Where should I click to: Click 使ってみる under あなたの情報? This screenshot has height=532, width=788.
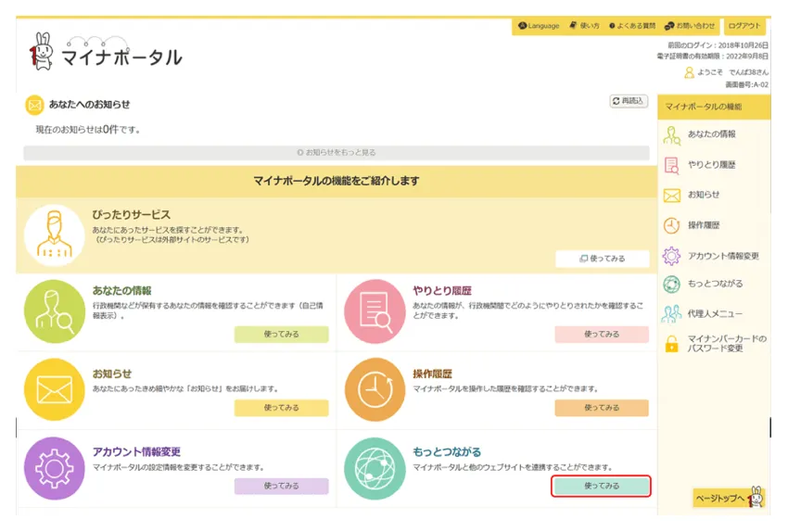pos(282,334)
